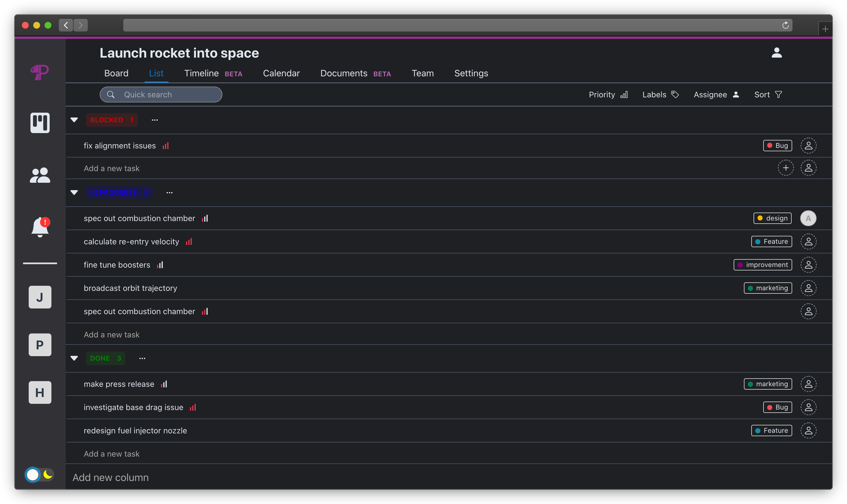This screenshot has height=504, width=847.
Task: Toggle dark mode switch
Action: coord(40,474)
